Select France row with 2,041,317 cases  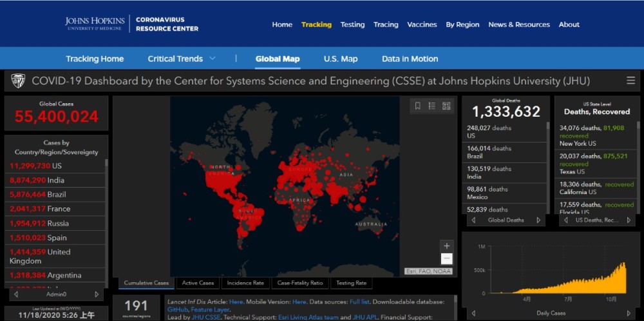[56, 209]
